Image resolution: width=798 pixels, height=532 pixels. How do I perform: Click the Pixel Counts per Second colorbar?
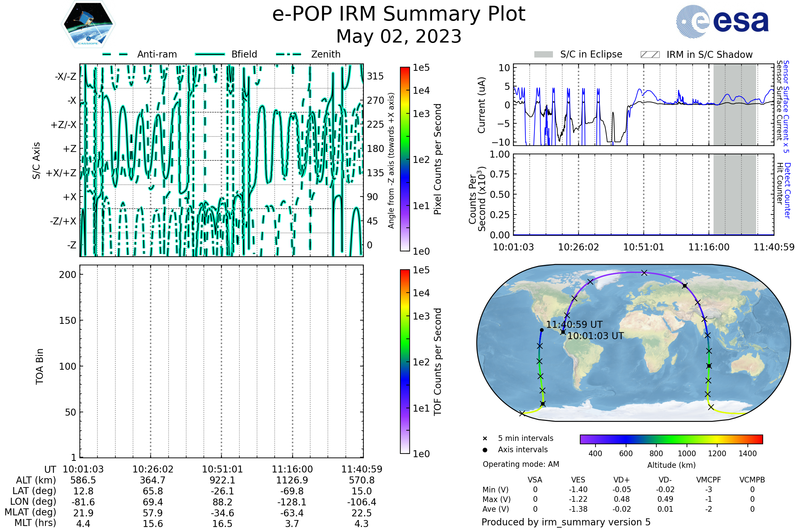(x=405, y=159)
